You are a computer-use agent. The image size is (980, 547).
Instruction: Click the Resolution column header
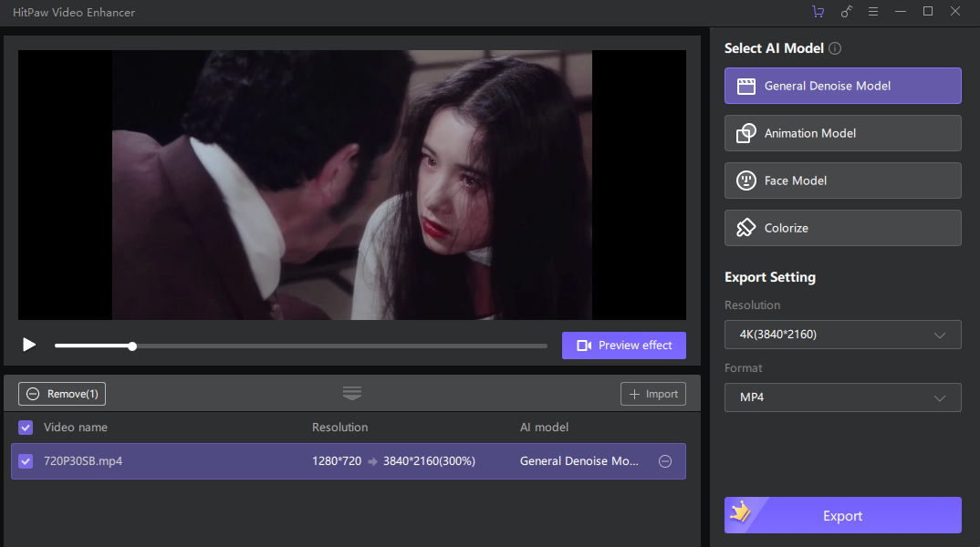tap(340, 428)
